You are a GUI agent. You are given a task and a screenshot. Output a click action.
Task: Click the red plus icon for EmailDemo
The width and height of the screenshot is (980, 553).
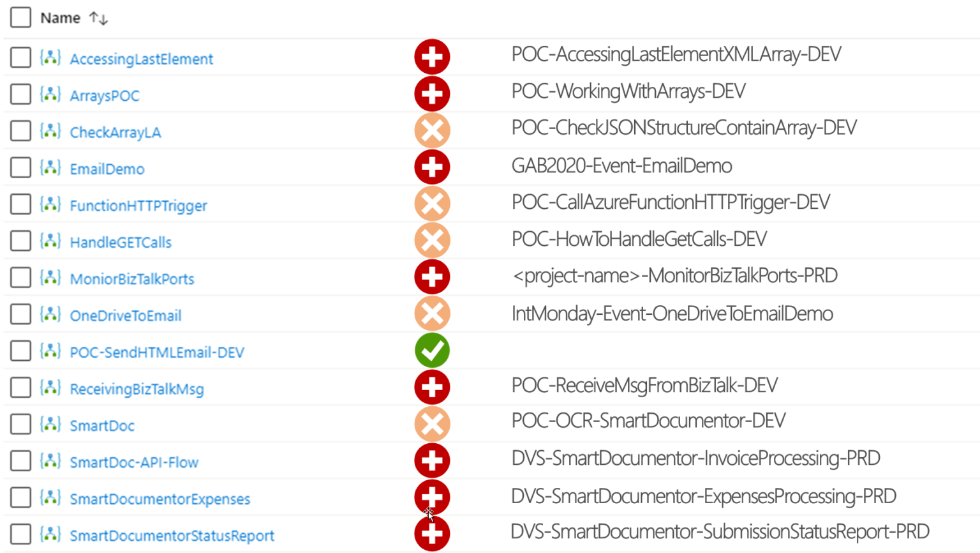click(432, 167)
